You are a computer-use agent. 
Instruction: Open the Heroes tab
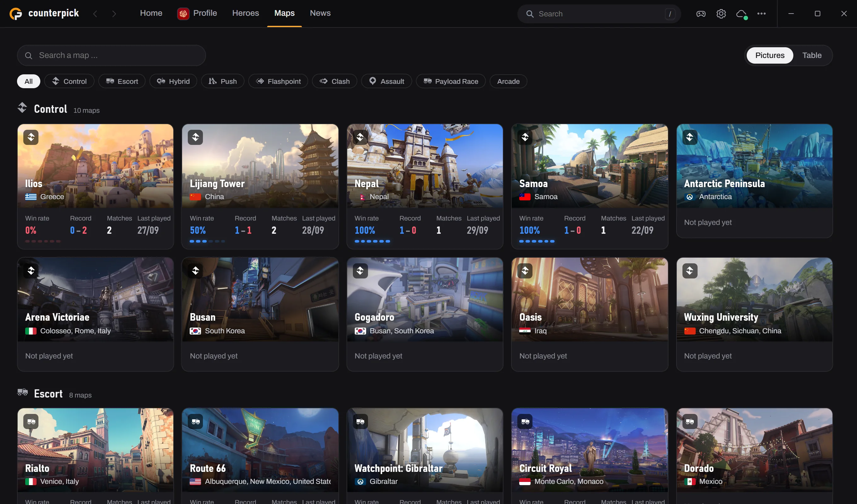245,13
